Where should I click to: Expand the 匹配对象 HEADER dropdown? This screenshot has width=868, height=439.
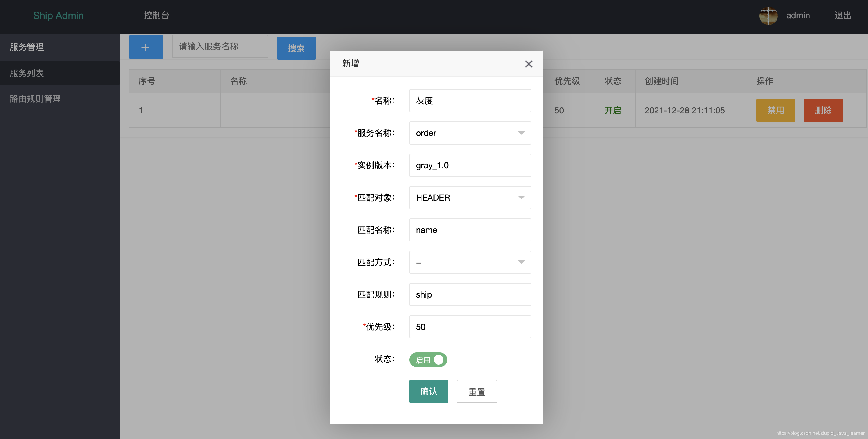(470, 198)
